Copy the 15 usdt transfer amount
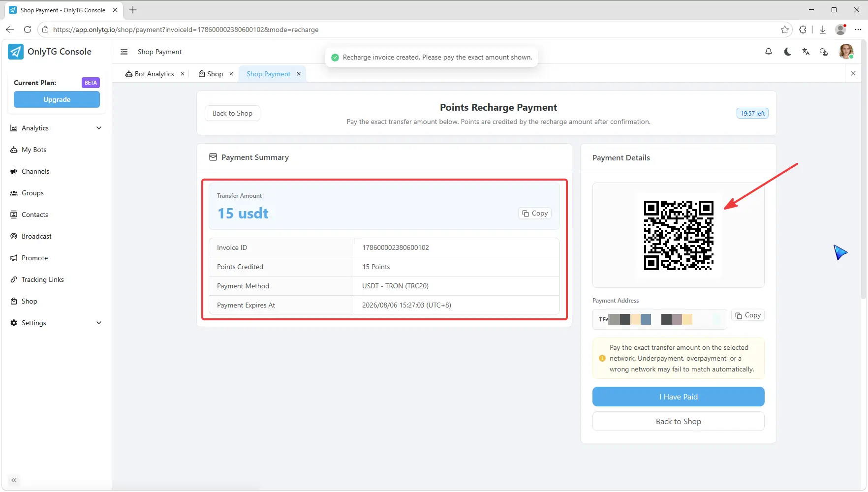The width and height of the screenshot is (868, 492). tap(535, 213)
